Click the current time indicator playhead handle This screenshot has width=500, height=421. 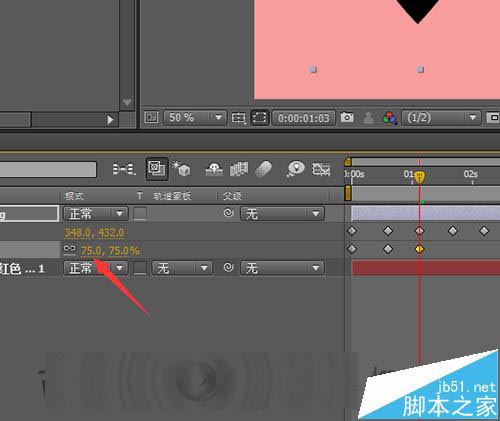[419, 178]
